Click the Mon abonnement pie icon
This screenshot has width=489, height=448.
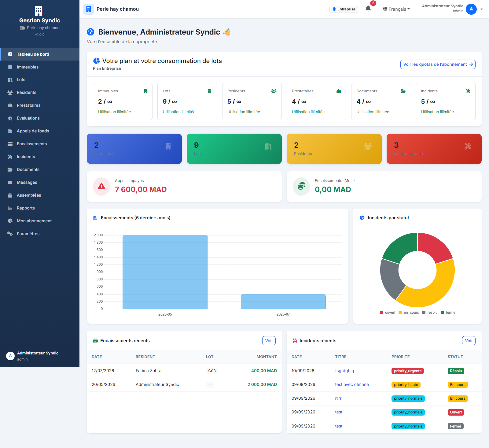(x=10, y=221)
